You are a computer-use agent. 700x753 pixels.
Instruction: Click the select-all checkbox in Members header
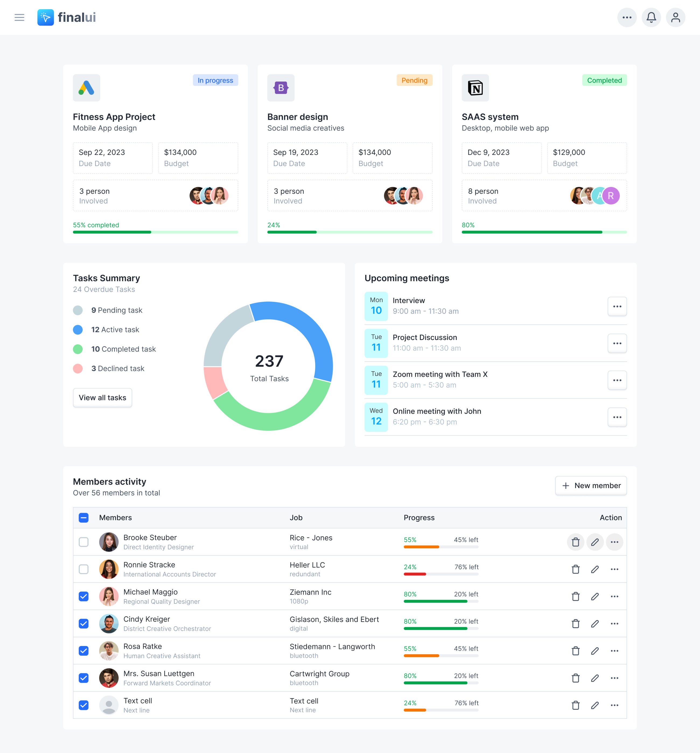pos(83,518)
